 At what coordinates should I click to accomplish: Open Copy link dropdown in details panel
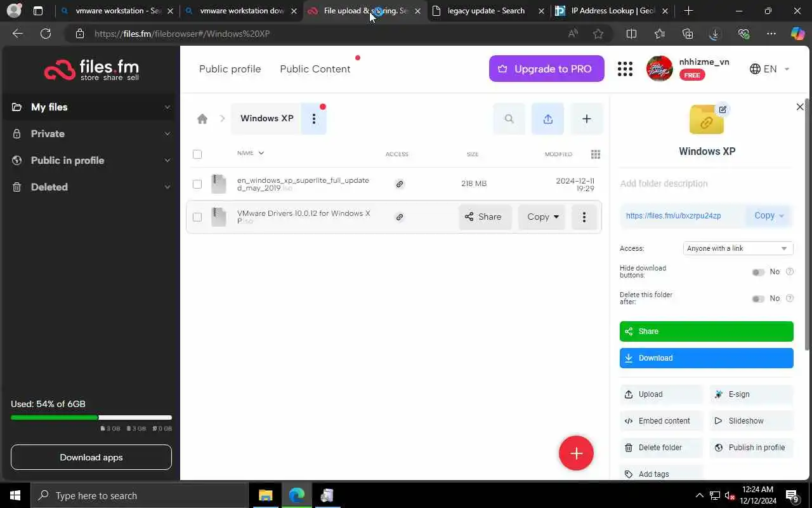tap(769, 216)
